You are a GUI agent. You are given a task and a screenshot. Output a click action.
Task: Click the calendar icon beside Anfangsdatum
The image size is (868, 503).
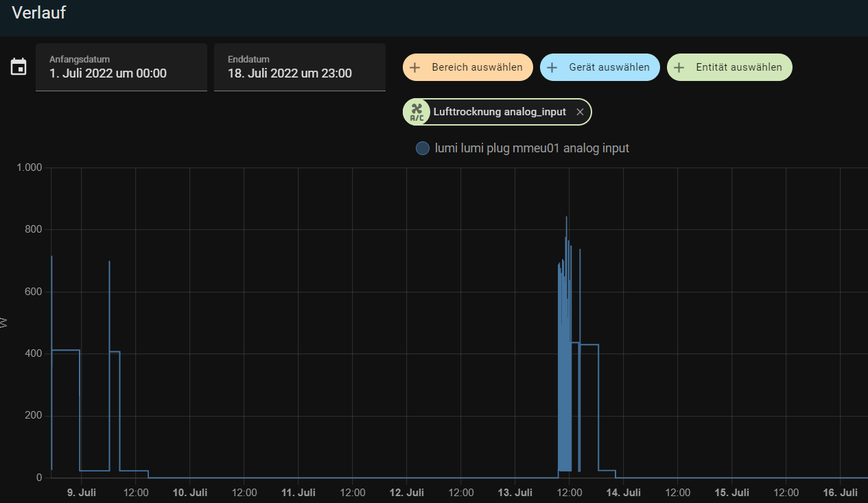coord(19,67)
